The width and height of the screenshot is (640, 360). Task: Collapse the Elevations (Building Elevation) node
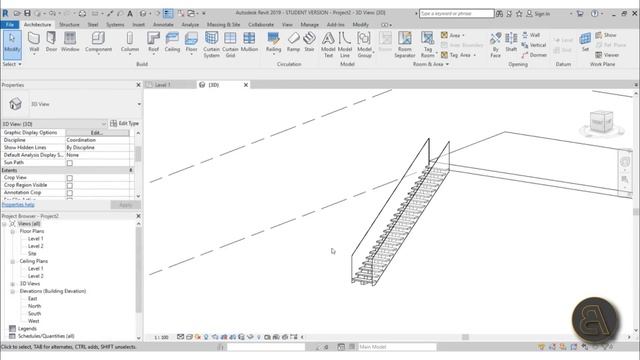click(x=13, y=291)
